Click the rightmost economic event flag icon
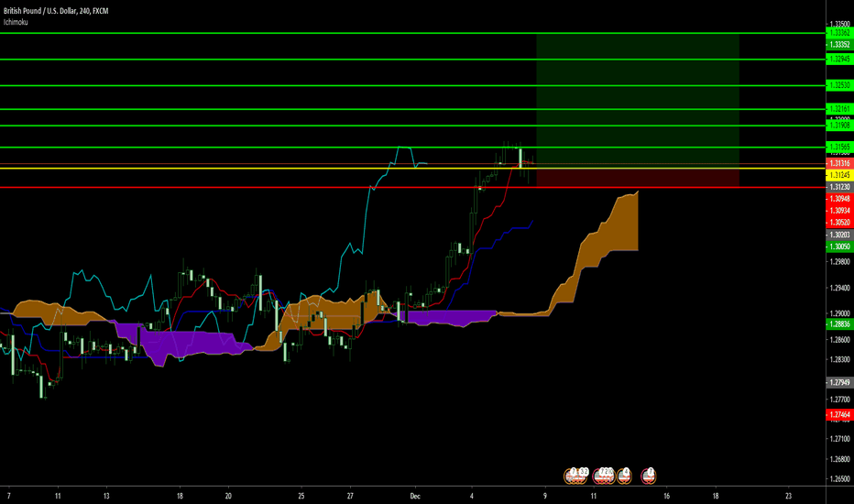Viewport: 854px width, 504px height. pyautogui.click(x=649, y=474)
